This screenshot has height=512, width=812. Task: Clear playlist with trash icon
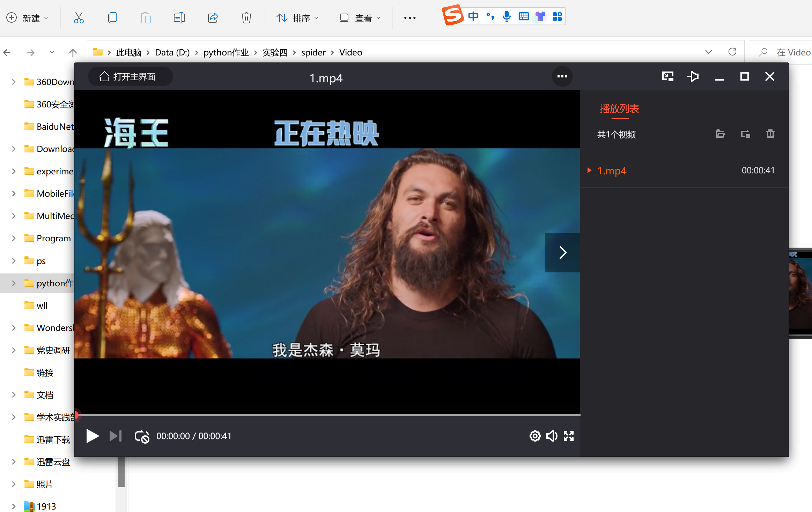pyautogui.click(x=770, y=134)
